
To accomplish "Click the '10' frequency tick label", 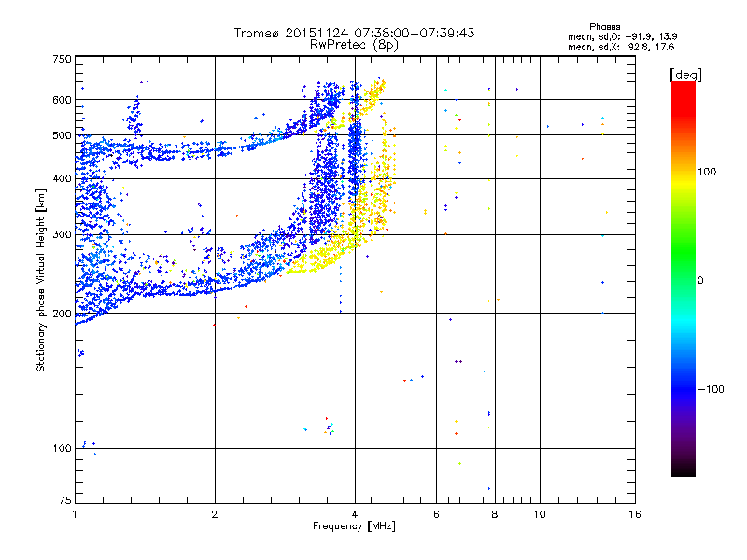I will pyautogui.click(x=540, y=514).
